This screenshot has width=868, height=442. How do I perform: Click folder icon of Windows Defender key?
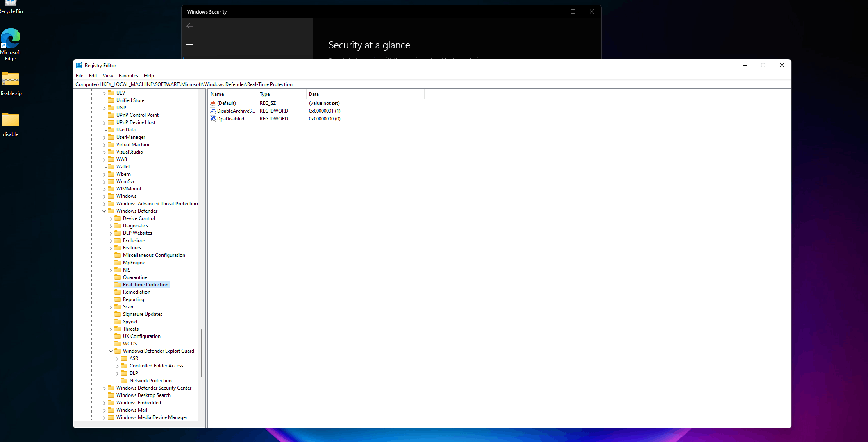pyautogui.click(x=111, y=211)
